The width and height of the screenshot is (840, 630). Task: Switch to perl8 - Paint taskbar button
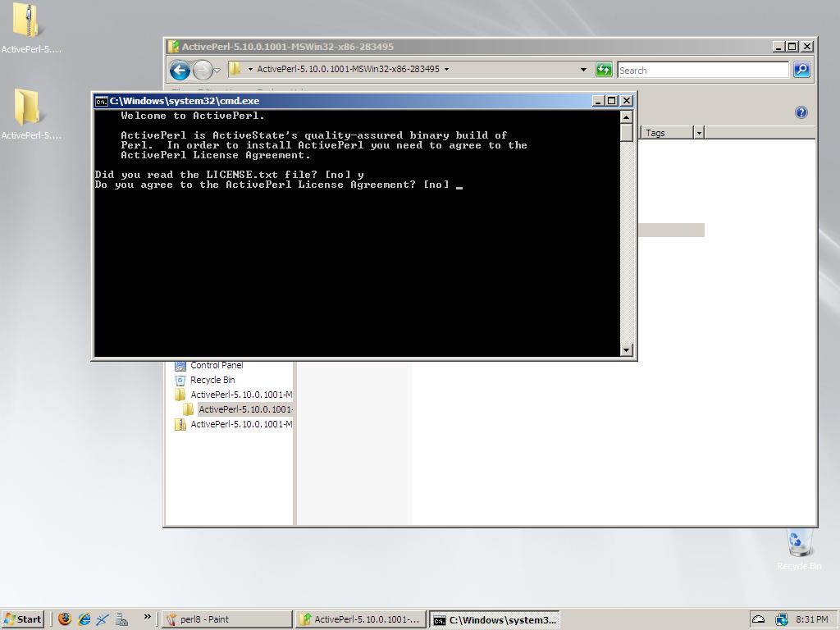pos(227,619)
